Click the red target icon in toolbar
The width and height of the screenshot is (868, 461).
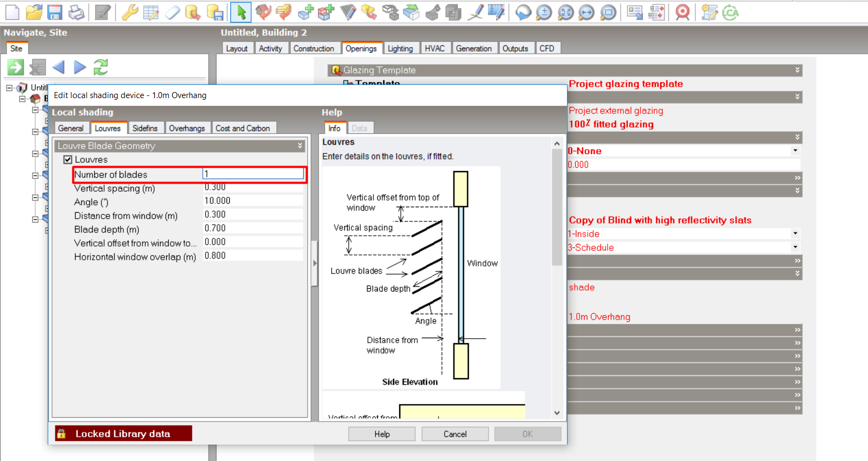pos(682,12)
